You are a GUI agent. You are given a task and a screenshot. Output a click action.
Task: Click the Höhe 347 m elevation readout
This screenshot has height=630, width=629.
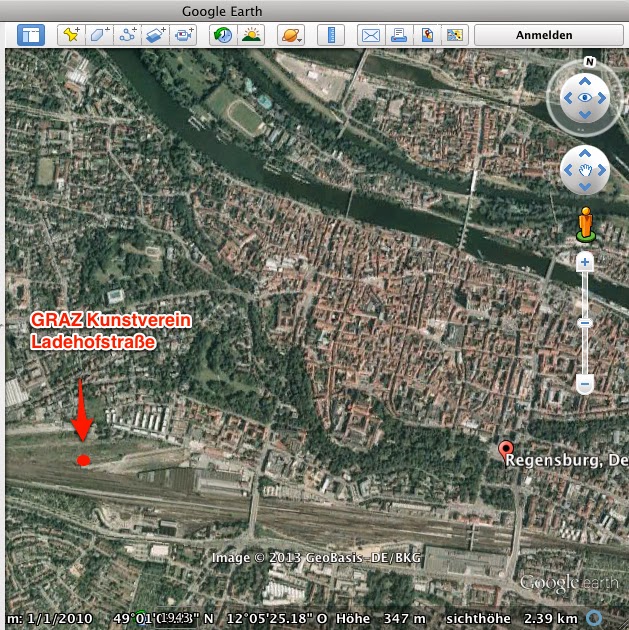click(x=381, y=618)
